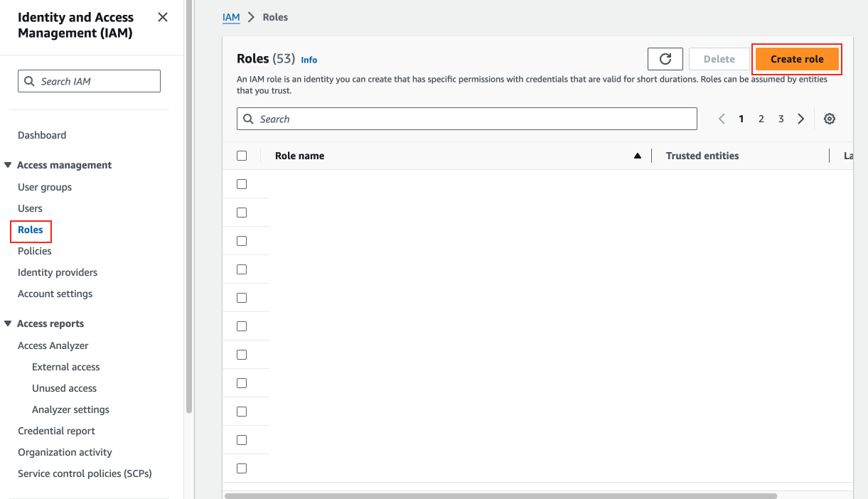Open Unused access under Access Analyzer
868x499 pixels.
click(64, 388)
